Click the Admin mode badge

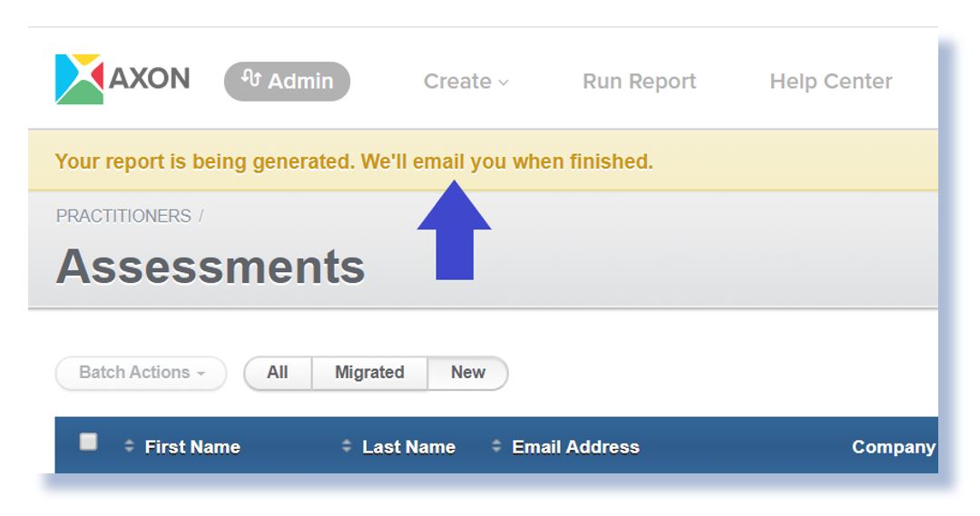287,82
